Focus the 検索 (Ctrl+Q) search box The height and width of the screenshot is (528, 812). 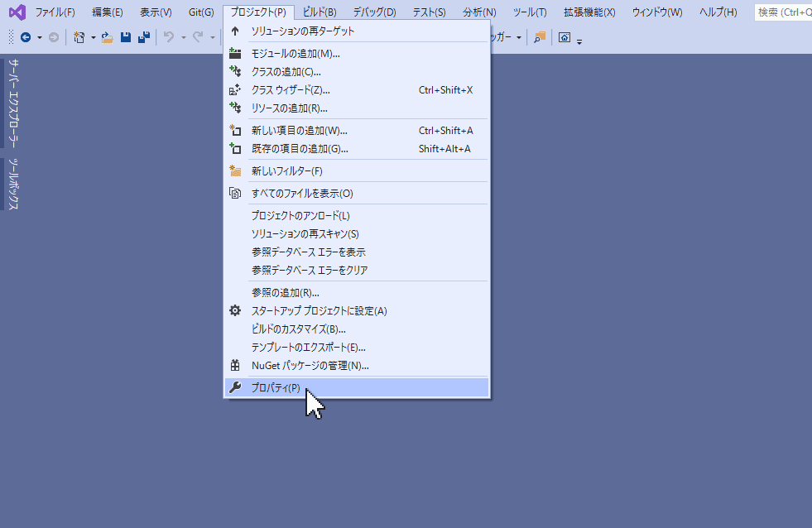784,12
